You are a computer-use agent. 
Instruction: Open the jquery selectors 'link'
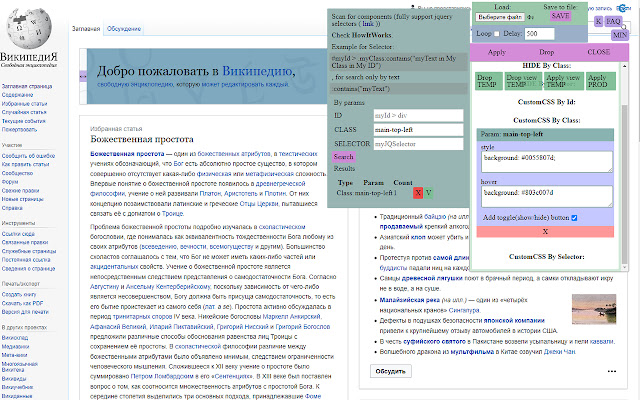click(368, 24)
